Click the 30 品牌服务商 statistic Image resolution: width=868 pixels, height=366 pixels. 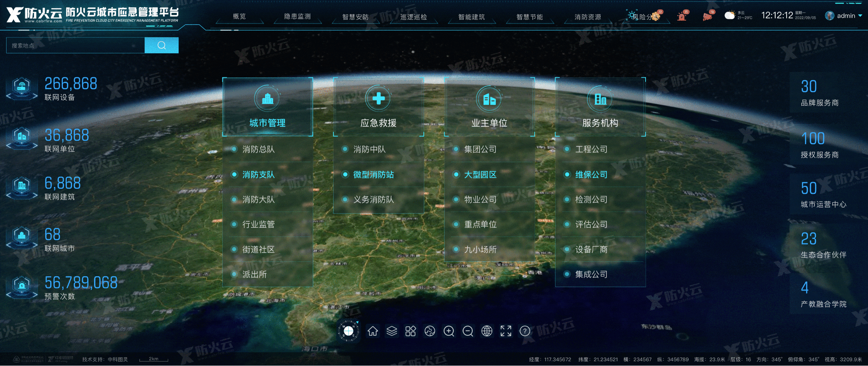pos(820,93)
